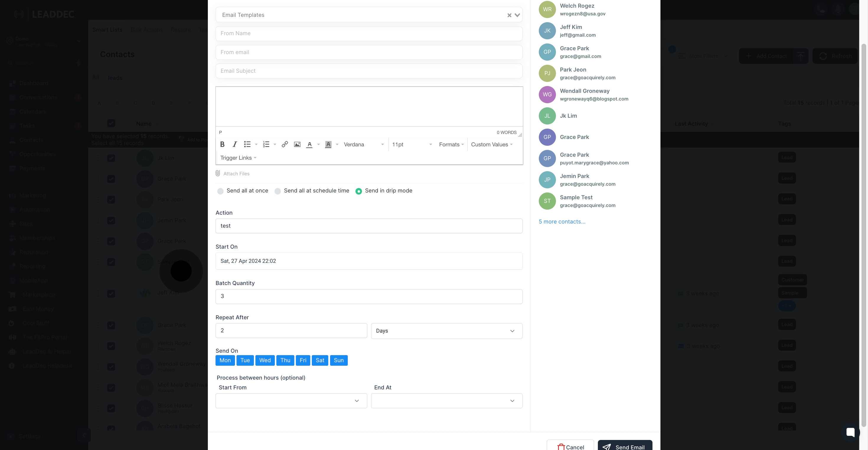Select Send all at schedule time

point(278,191)
